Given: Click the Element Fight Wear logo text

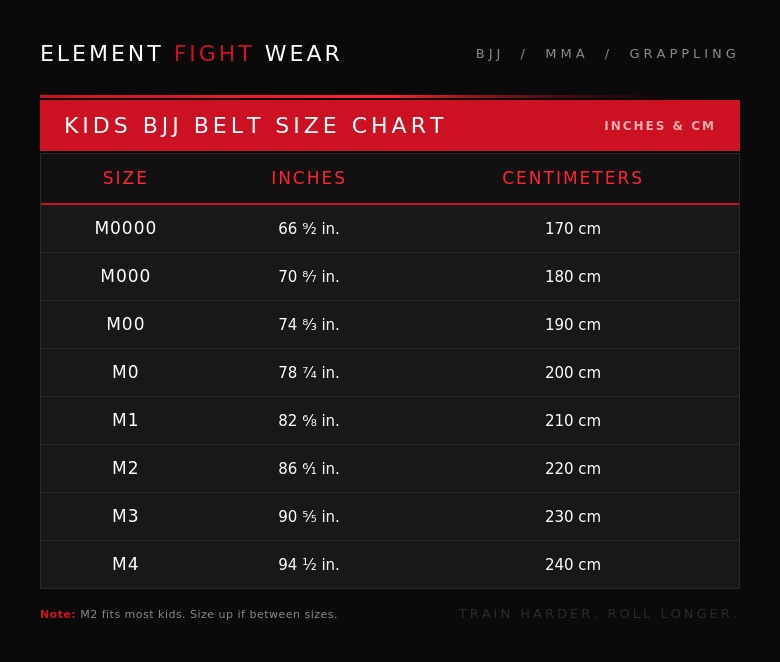Looking at the screenshot, I should tap(190, 54).
